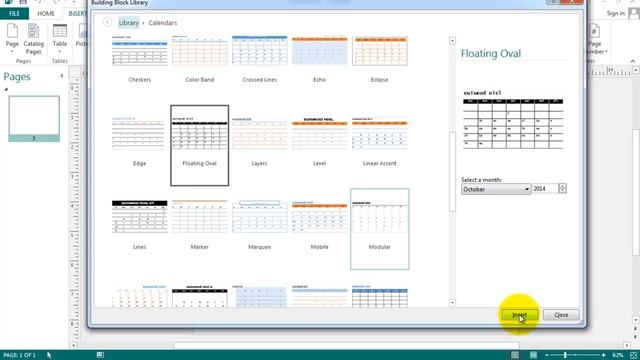Click the year stepper arrows next to 2014
The width and height of the screenshot is (640, 360).
point(562,189)
